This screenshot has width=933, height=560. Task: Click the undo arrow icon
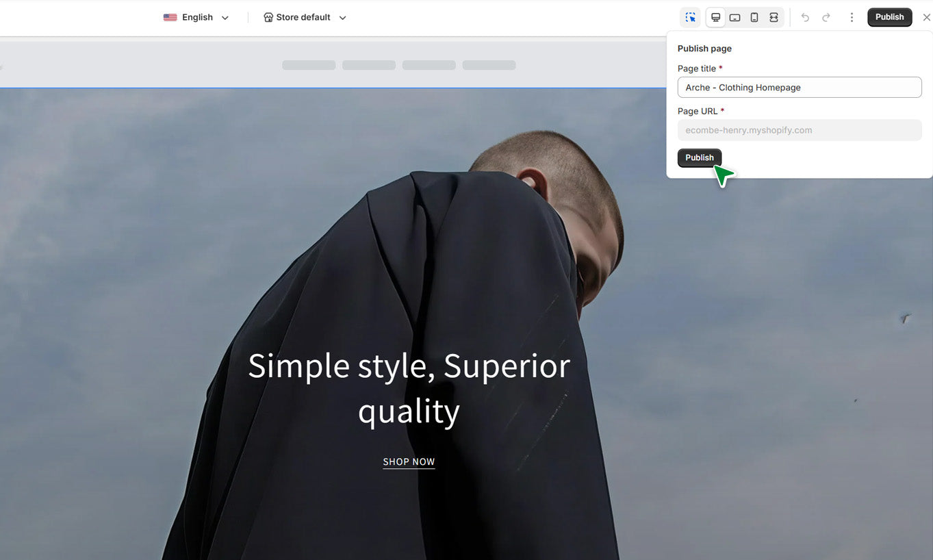(x=805, y=17)
